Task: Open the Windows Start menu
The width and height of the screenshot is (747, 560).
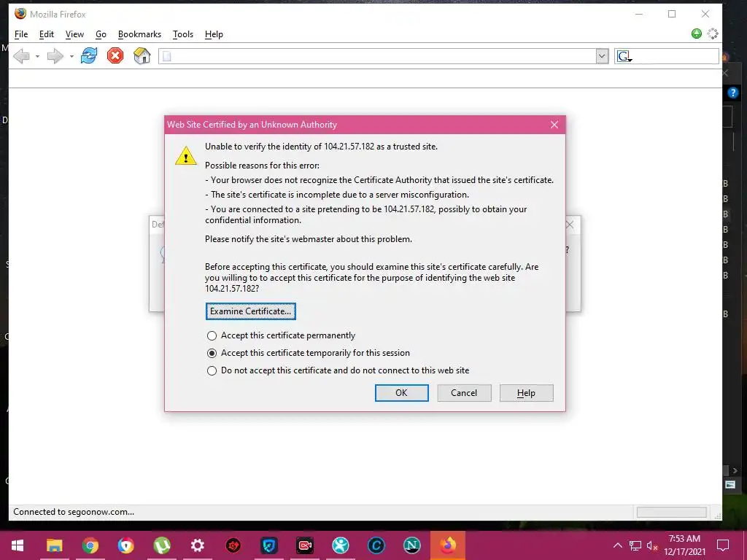Action: [18, 545]
